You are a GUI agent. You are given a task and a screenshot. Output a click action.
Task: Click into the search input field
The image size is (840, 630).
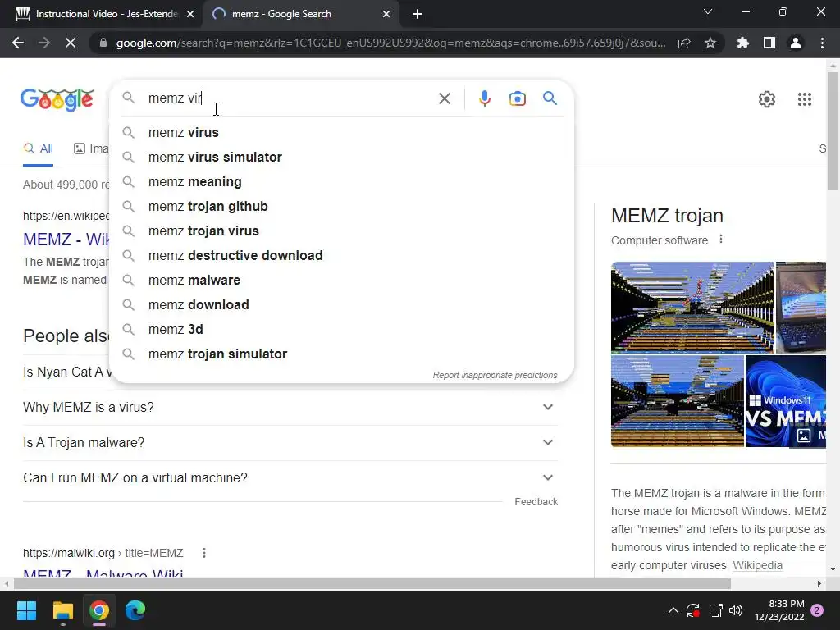click(290, 98)
